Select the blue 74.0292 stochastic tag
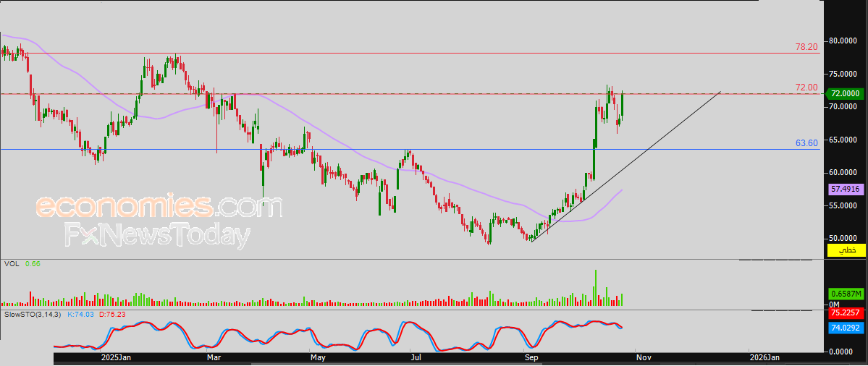Viewport: 868px width, 366px height. pos(845,328)
